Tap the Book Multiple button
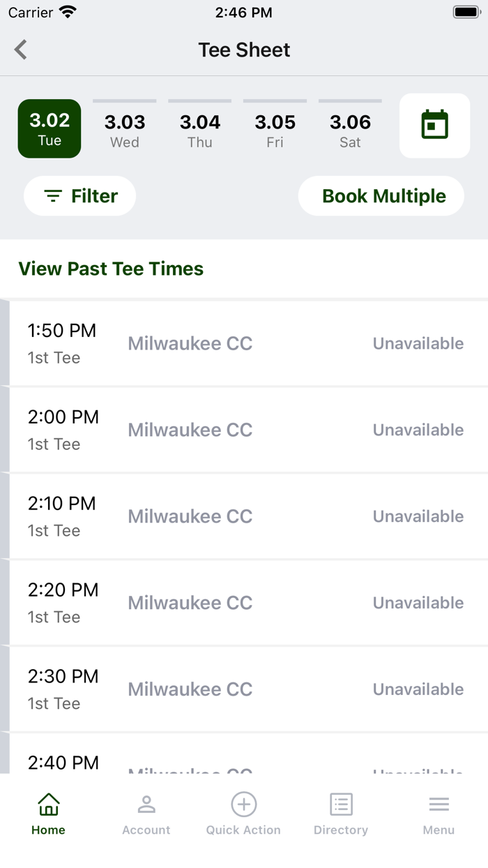This screenshot has height=868, width=488. (383, 196)
